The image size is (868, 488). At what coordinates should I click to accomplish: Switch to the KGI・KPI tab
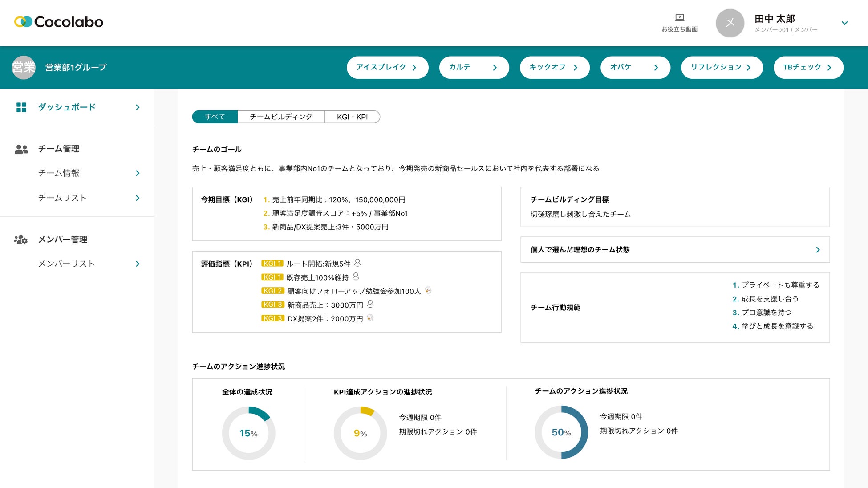pyautogui.click(x=352, y=117)
